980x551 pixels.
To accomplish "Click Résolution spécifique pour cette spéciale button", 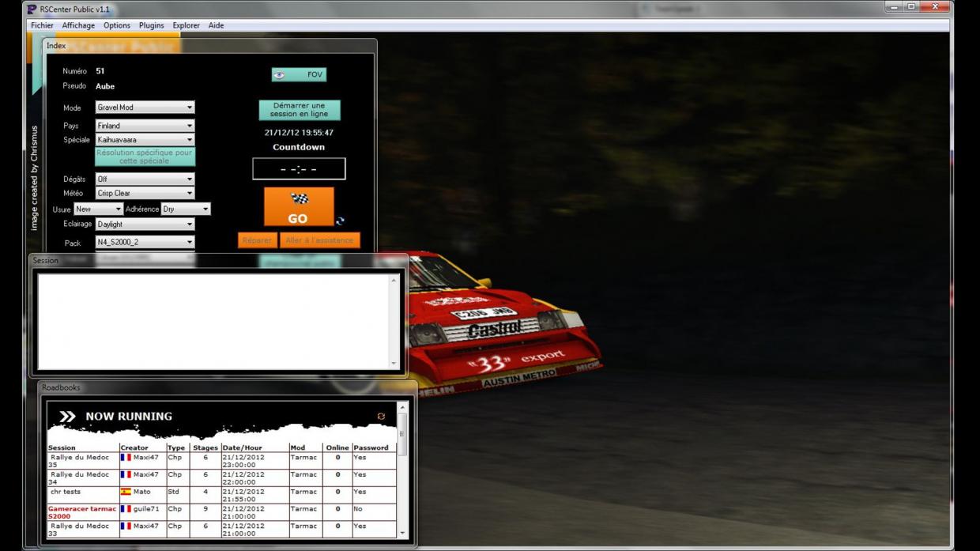I will click(145, 157).
